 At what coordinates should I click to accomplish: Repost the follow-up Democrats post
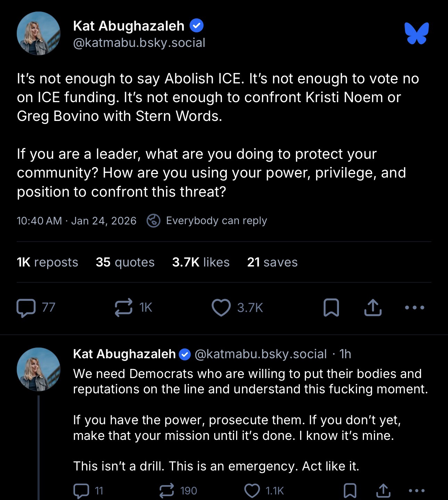click(x=167, y=491)
